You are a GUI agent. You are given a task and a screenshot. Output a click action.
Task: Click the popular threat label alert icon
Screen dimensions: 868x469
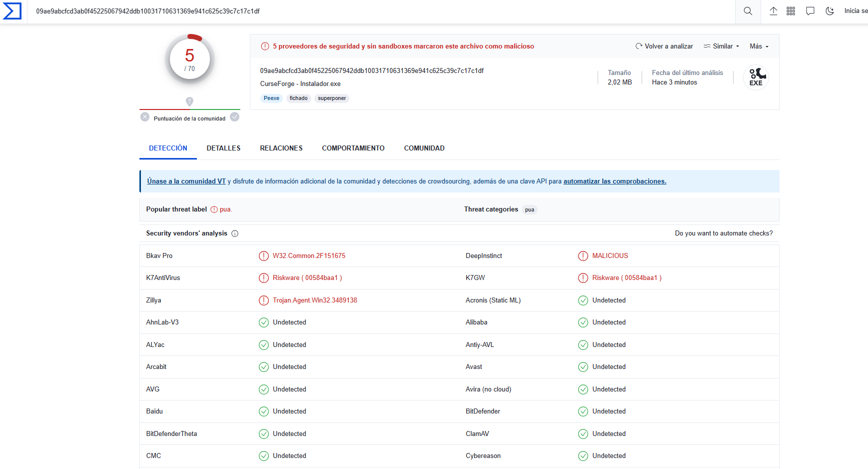point(214,209)
